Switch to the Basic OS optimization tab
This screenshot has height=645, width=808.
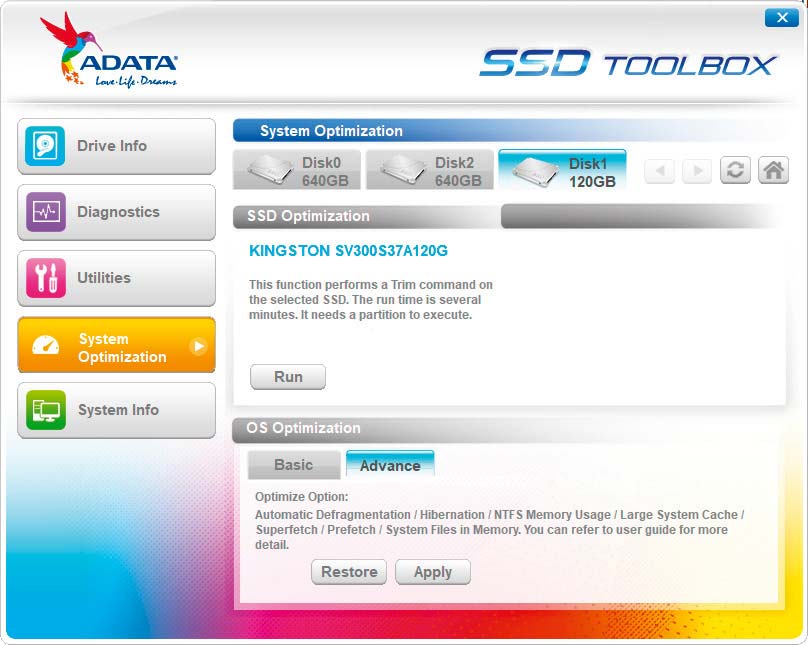(294, 465)
